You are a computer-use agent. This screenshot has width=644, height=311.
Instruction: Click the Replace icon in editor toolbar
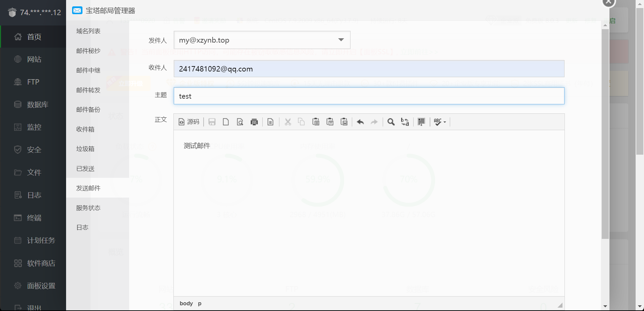405,122
